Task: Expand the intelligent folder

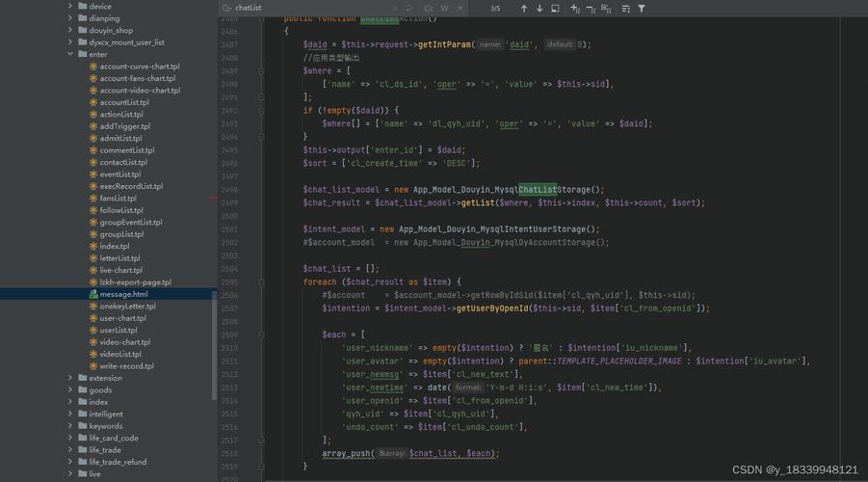Action: point(70,414)
